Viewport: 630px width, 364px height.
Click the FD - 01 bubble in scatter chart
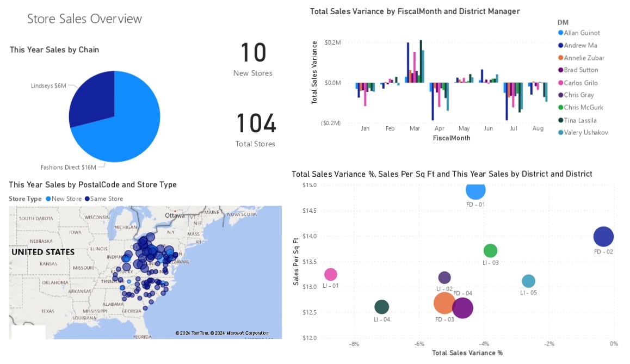(x=475, y=190)
